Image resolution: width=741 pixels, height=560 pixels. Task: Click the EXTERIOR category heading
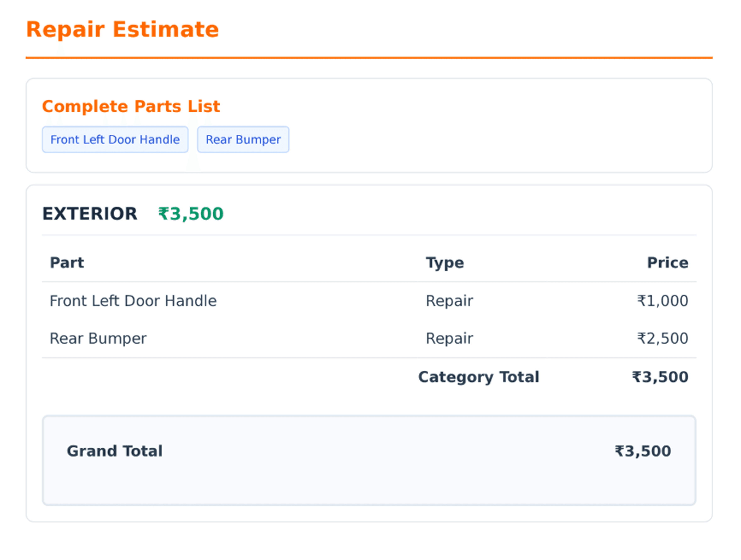point(90,214)
